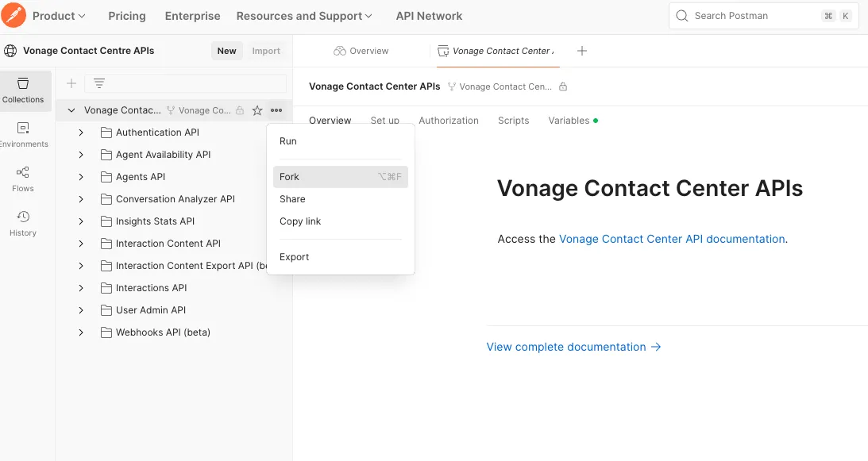Expand the Insights Stats API folder

point(81,221)
